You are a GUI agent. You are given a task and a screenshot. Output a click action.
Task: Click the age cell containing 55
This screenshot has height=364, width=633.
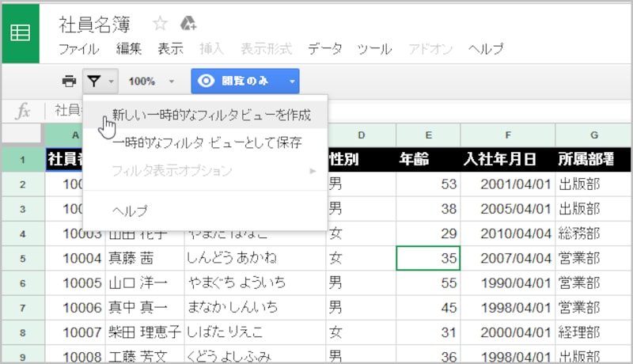tap(428, 282)
